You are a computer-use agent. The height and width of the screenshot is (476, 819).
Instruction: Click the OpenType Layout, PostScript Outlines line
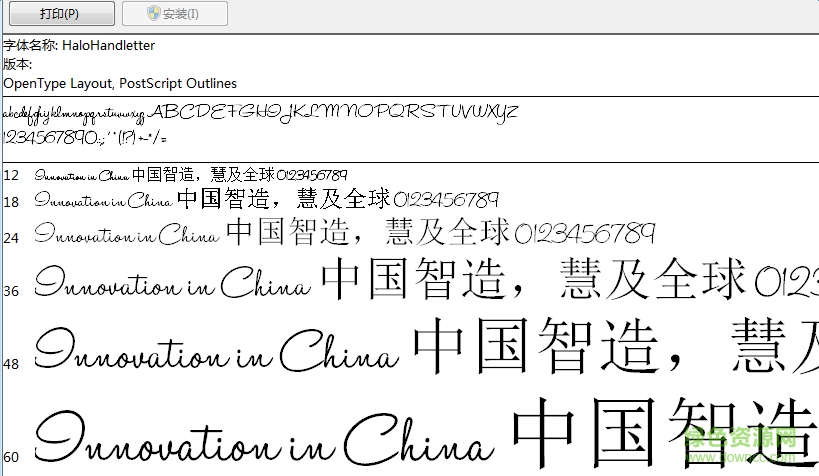pos(120,84)
